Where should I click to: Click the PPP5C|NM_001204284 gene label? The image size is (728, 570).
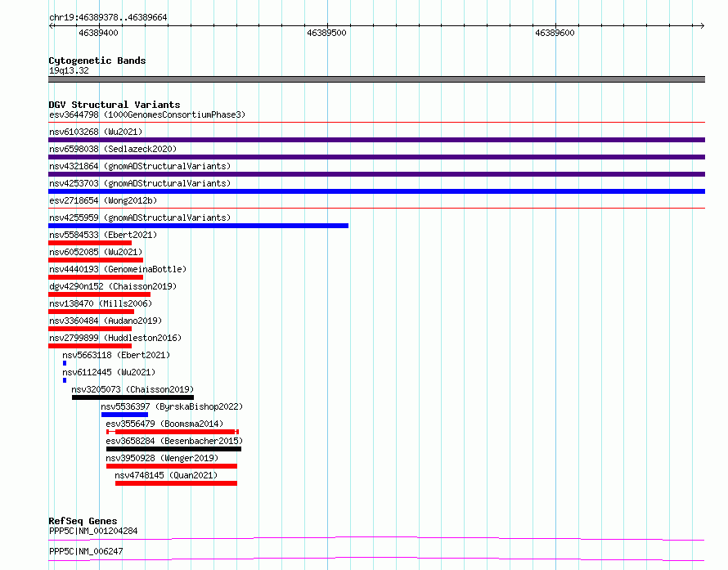(x=93, y=531)
